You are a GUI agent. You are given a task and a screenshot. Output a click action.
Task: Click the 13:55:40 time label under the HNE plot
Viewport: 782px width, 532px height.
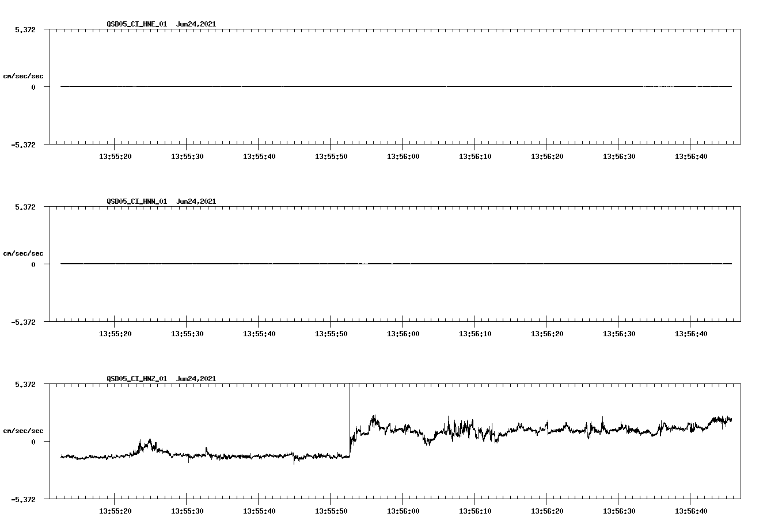259,156
